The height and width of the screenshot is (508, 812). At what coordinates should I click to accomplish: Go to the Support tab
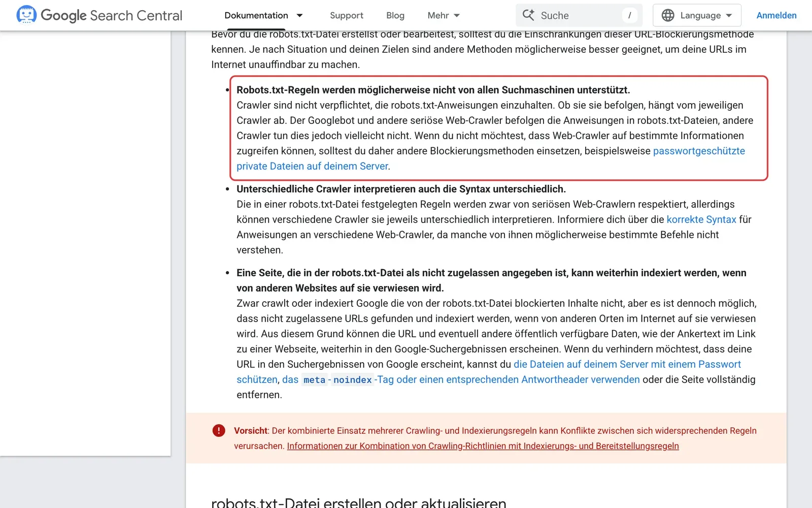(x=347, y=15)
